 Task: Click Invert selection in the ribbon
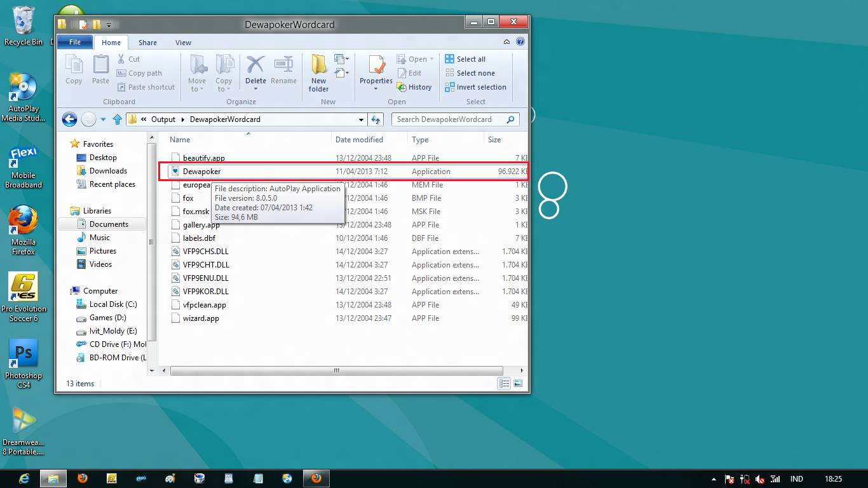[x=476, y=87]
